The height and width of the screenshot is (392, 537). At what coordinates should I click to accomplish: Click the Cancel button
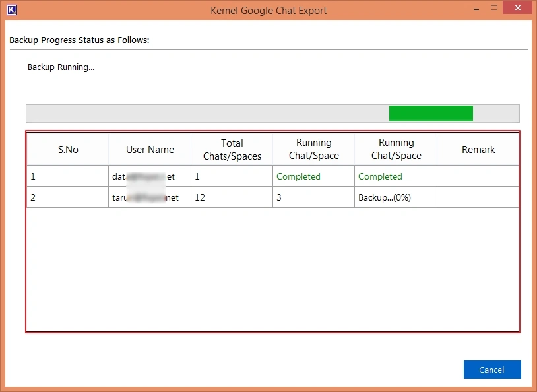(x=492, y=370)
